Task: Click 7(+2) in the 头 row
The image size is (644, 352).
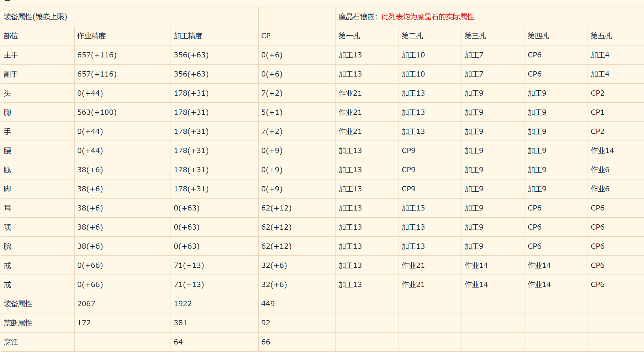Action: click(x=272, y=93)
